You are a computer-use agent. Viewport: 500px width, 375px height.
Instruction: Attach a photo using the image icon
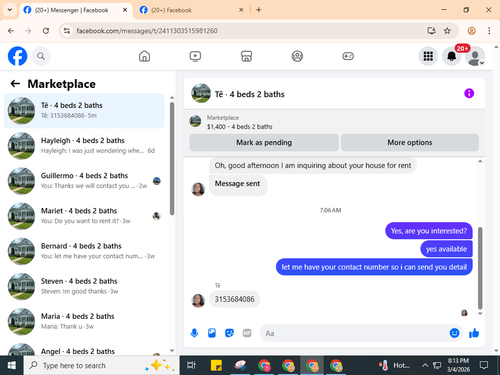[212, 333]
